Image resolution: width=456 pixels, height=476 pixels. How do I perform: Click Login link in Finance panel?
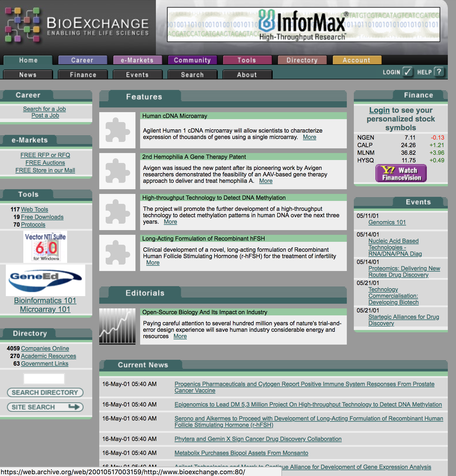(379, 110)
